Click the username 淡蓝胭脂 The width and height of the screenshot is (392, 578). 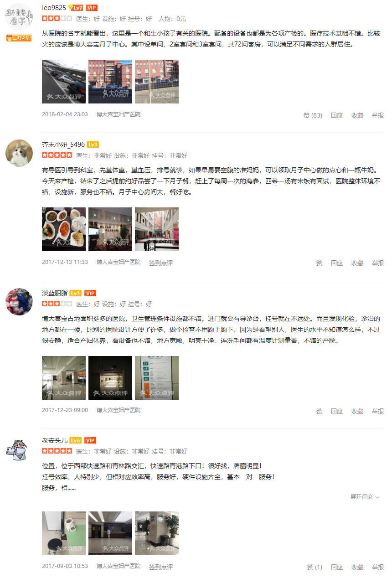pyautogui.click(x=55, y=293)
